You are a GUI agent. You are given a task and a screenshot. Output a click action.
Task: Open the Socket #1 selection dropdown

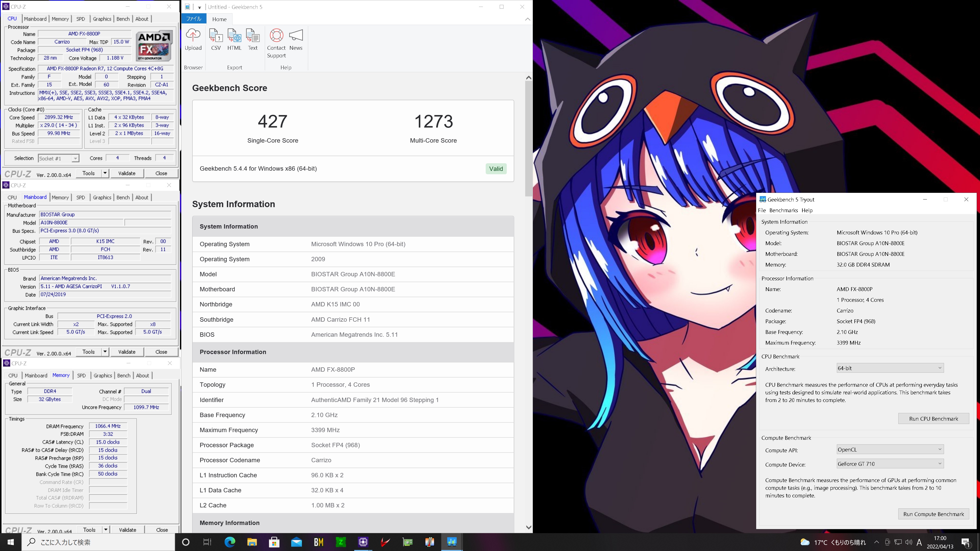pyautogui.click(x=59, y=158)
